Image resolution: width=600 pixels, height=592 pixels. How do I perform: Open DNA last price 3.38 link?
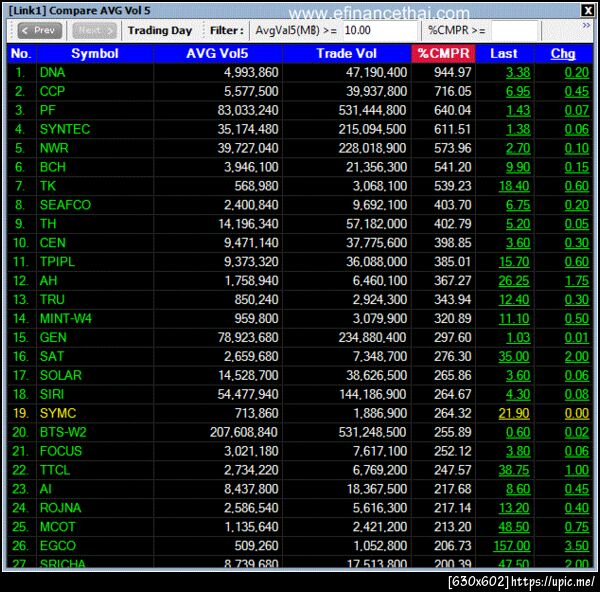518,72
